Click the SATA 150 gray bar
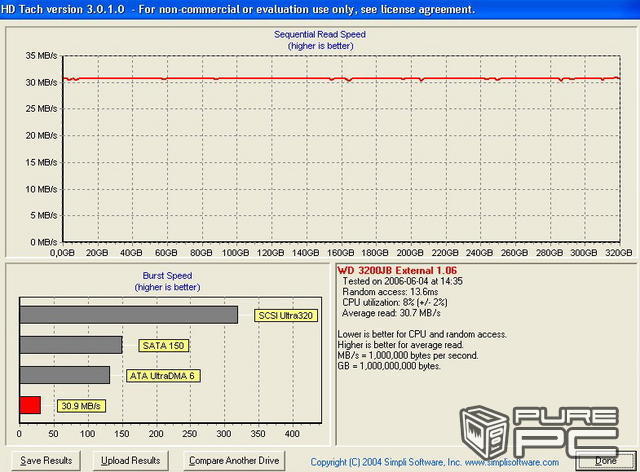 [71, 345]
